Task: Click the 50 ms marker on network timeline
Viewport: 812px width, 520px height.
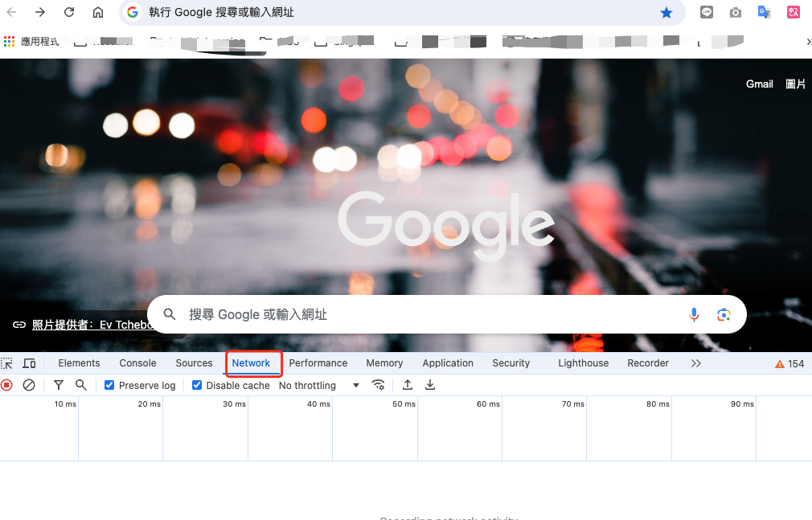Action: pos(404,404)
